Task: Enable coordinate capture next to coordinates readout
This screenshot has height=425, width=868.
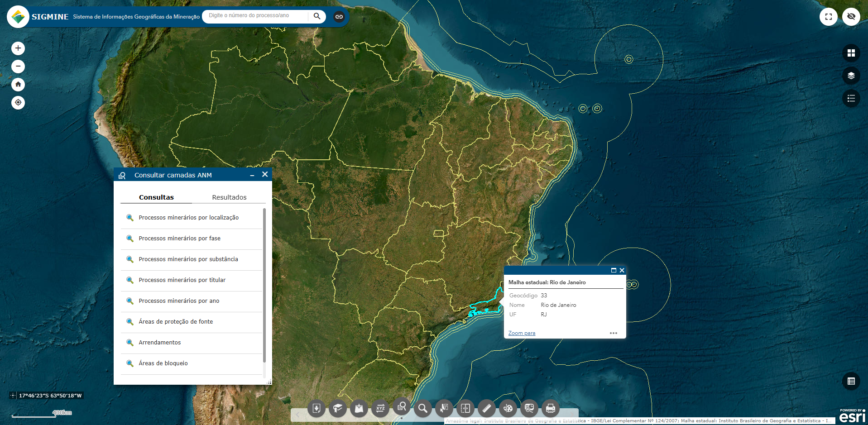Action: pos(13,396)
